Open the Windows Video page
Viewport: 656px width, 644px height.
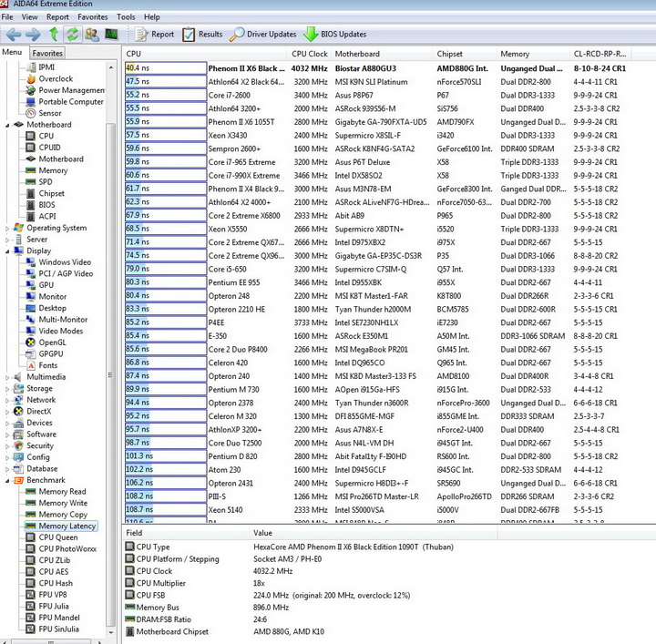[65, 262]
